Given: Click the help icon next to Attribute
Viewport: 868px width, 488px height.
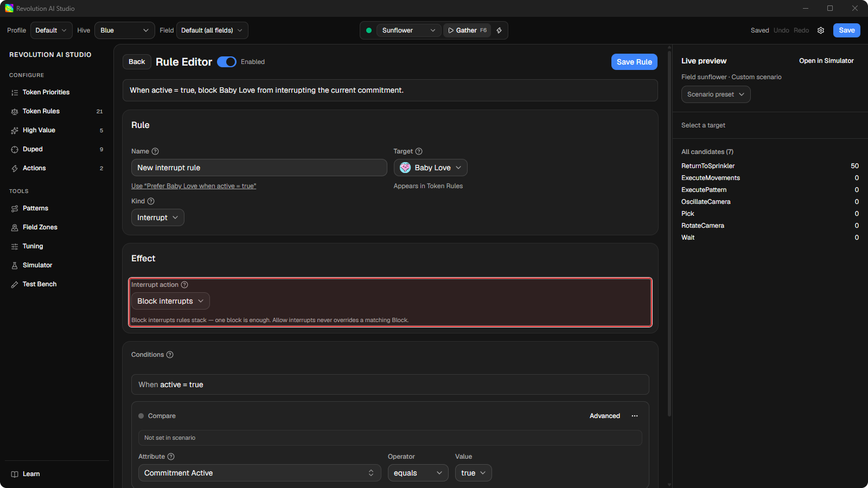Looking at the screenshot, I should point(171,457).
